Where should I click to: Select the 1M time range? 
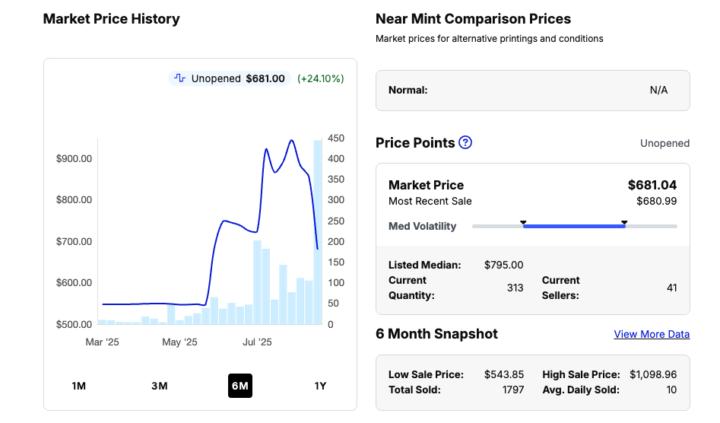(79, 385)
